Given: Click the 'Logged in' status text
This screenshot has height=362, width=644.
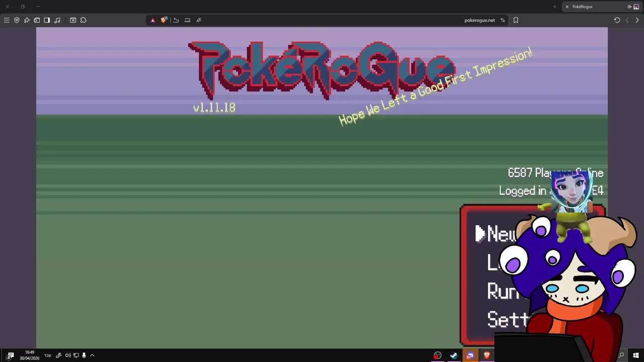Looking at the screenshot, I should [x=523, y=191].
